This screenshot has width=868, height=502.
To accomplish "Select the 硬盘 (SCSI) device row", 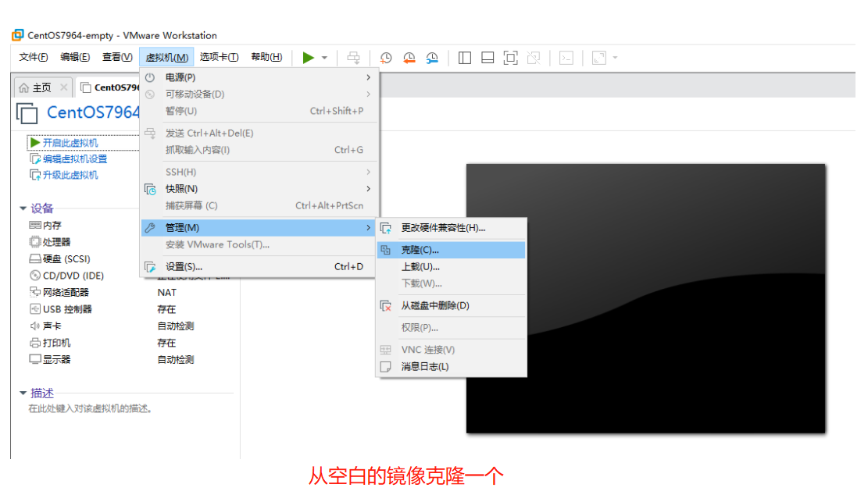I will point(59,259).
